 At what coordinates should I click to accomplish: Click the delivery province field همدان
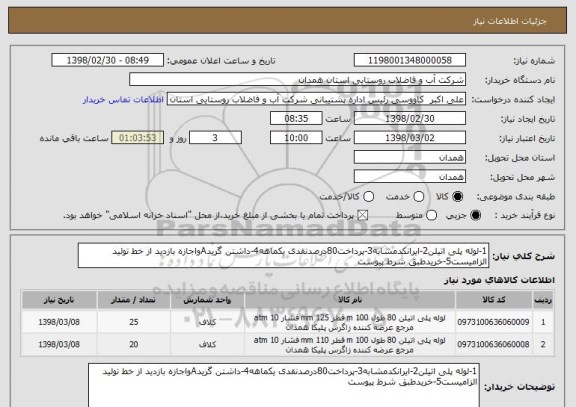[x=410, y=158]
